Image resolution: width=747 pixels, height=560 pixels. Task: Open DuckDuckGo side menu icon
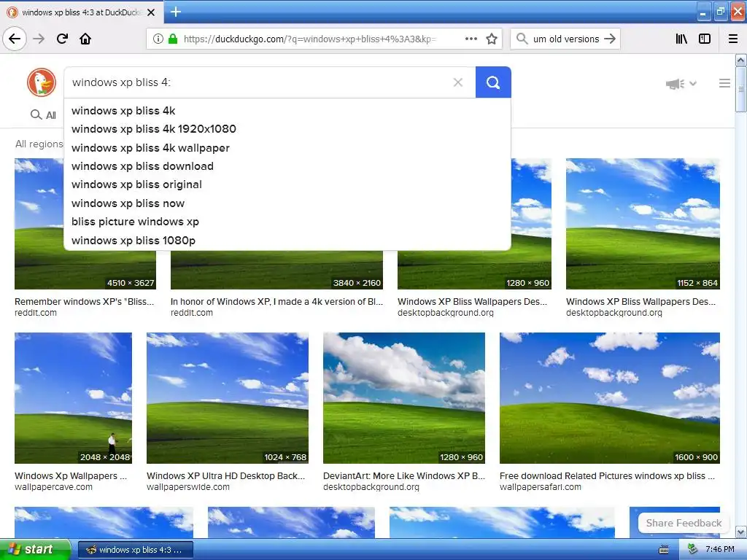pos(724,83)
